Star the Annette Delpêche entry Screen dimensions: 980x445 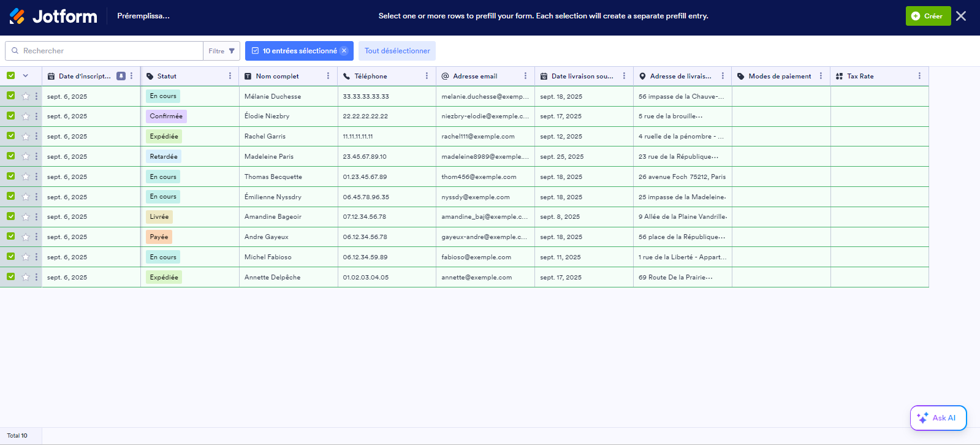[x=26, y=277]
